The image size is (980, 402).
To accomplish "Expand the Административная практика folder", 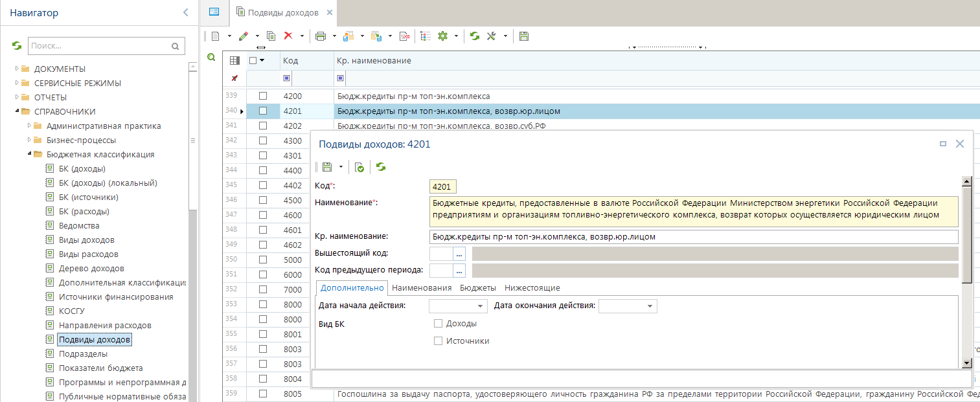I will pos(28,126).
